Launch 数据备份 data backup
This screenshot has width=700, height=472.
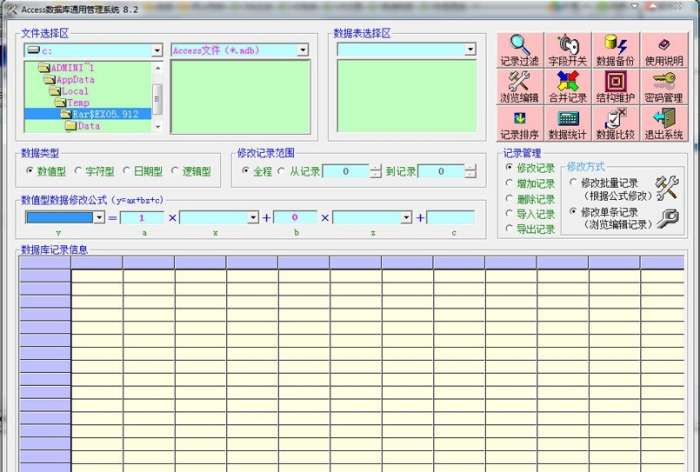[x=614, y=50]
